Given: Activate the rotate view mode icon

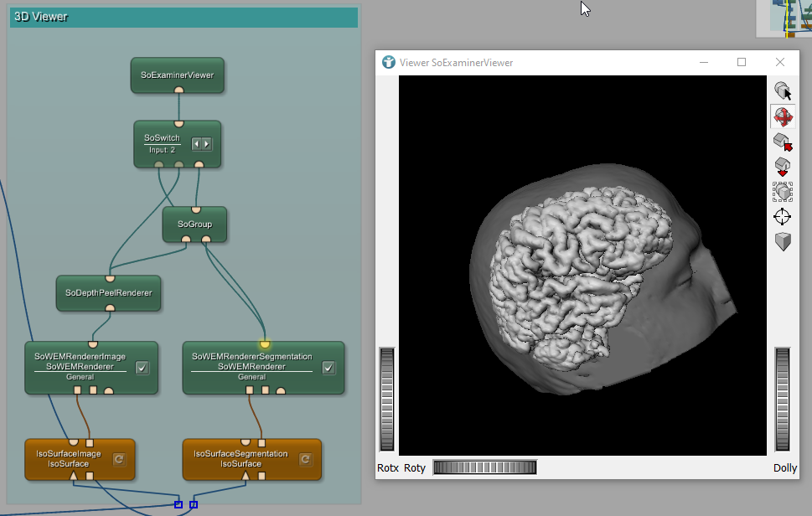Looking at the screenshot, I should coord(782,116).
